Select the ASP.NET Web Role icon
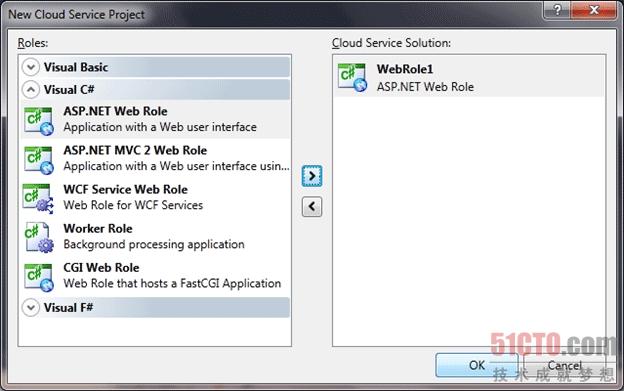 point(39,121)
